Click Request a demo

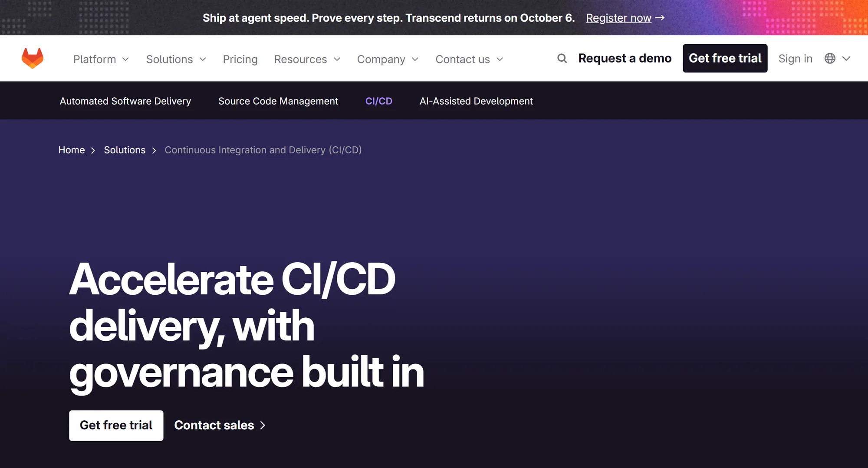pos(625,58)
